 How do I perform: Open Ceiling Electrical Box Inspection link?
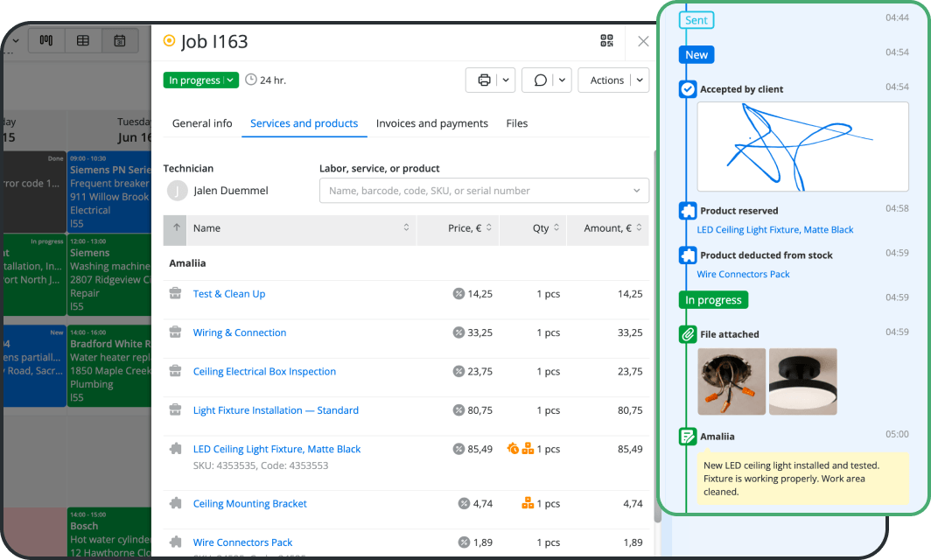coord(264,372)
